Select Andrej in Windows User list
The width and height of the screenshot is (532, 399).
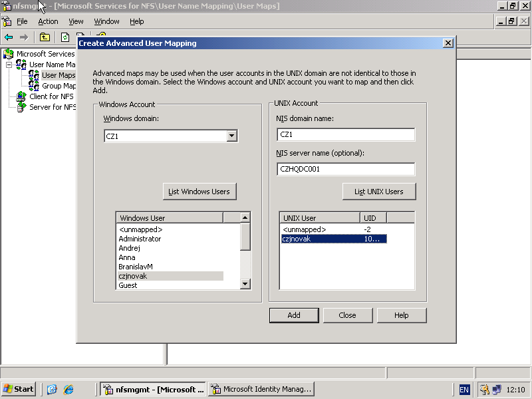(129, 248)
